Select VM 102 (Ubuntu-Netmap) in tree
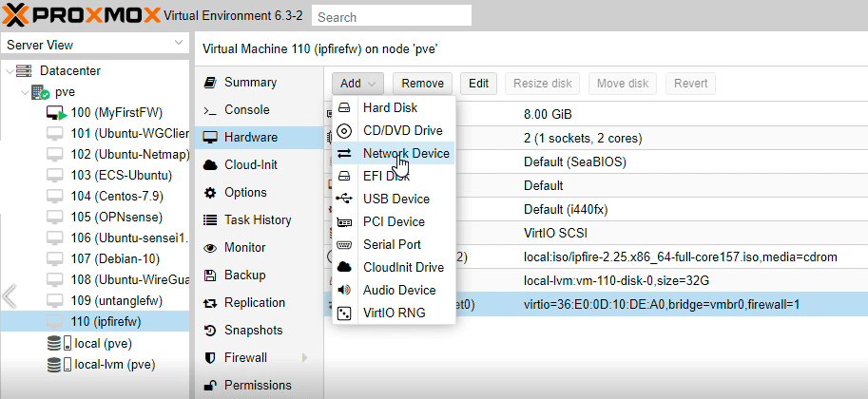This screenshot has height=399, width=868. (94, 155)
